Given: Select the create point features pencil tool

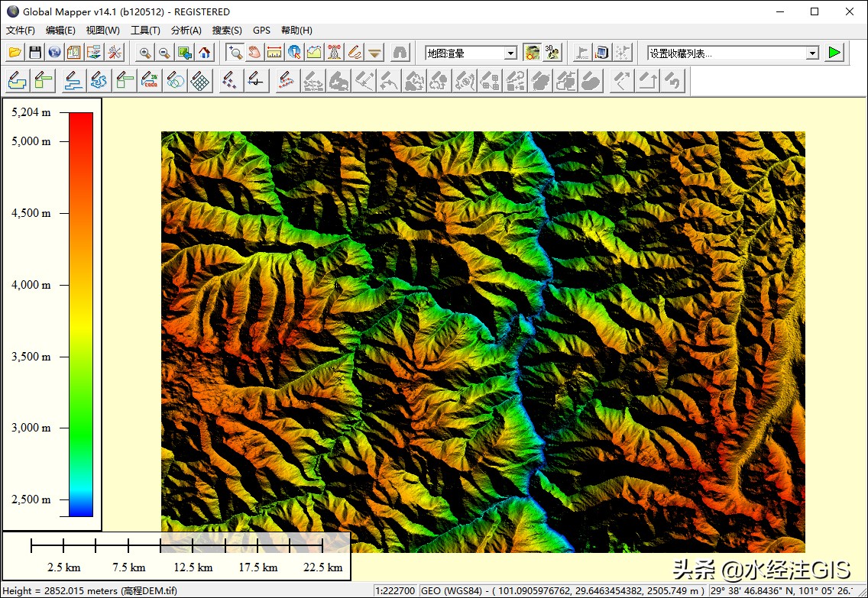Looking at the screenshot, I should pos(230,81).
